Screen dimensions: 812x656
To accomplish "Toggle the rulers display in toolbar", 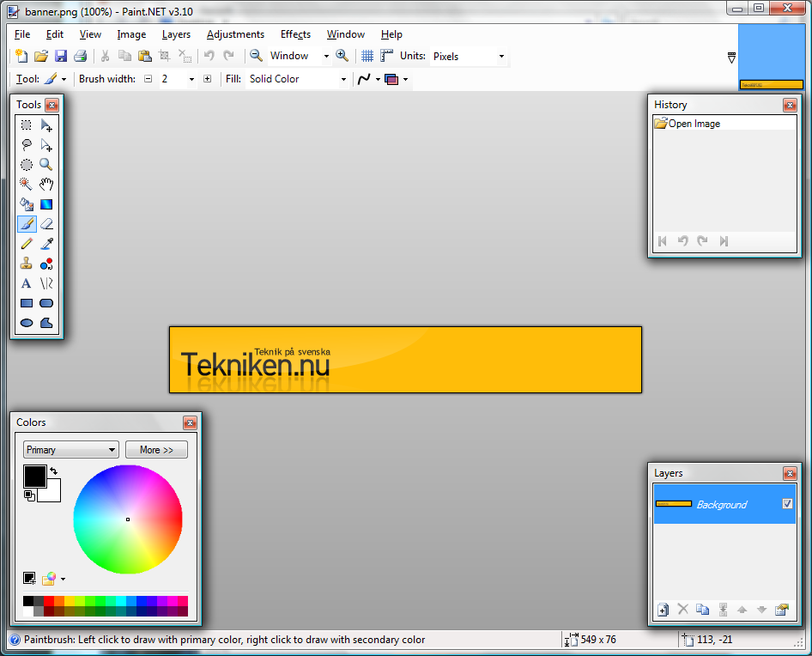I will (x=387, y=56).
